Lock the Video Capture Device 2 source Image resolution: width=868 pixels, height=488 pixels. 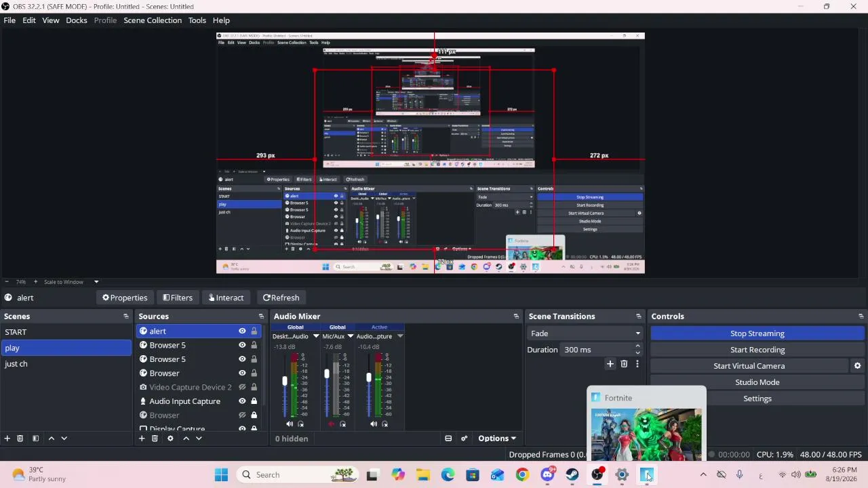point(254,387)
